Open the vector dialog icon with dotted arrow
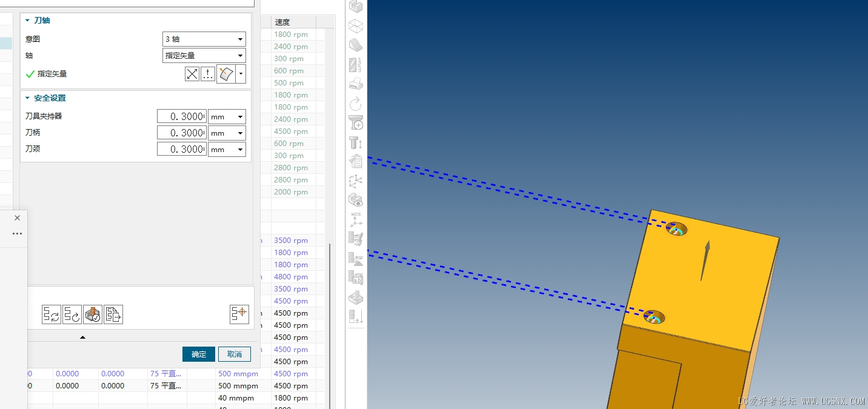Screen dimensions: 868x409 click(208, 74)
